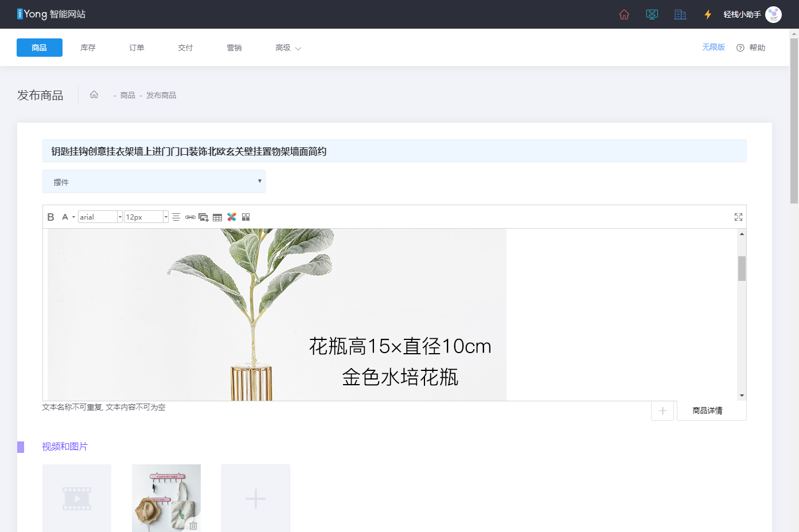Viewport: 799px width, 532px height.
Task: Click the plant image in the editor
Action: coord(277,315)
